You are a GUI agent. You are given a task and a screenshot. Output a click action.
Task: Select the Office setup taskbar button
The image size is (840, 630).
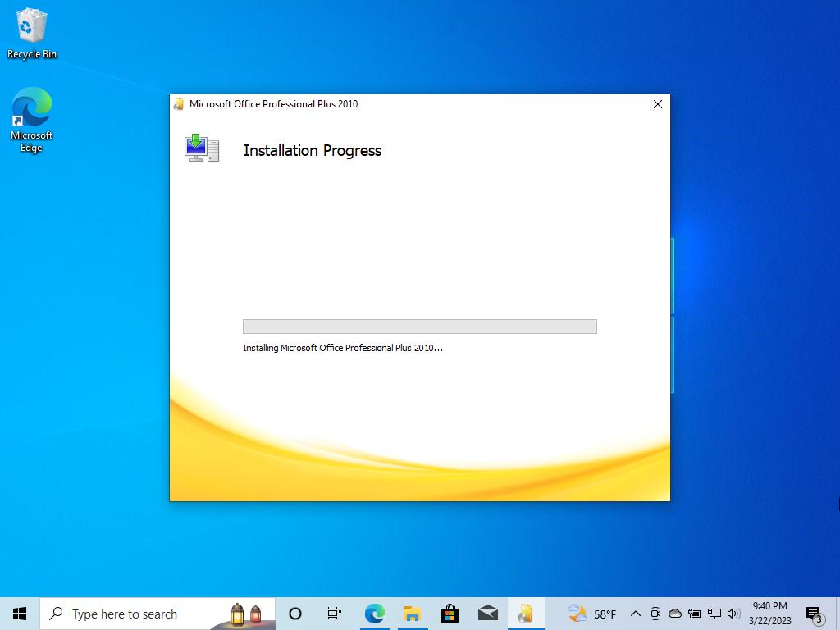click(x=525, y=614)
